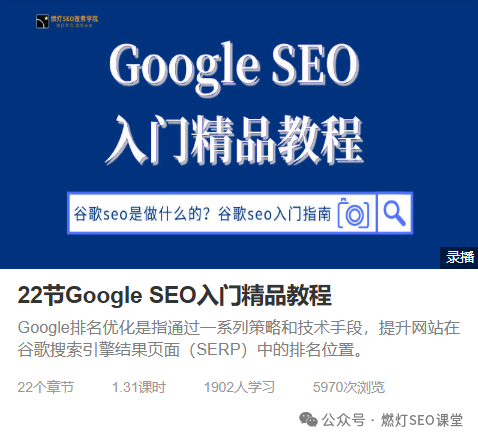Screen dimensions: 478x439
Task: Open the 22节Google SEO入门精品教程 title link
Action: (x=174, y=295)
